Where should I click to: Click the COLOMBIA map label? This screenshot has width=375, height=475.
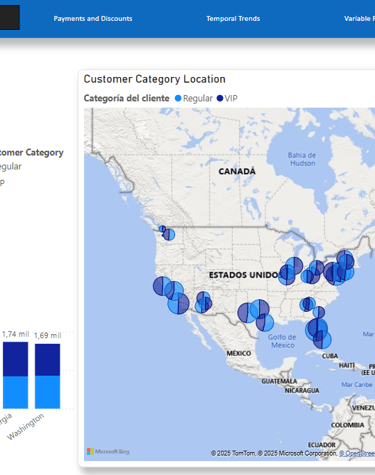coord(347,425)
